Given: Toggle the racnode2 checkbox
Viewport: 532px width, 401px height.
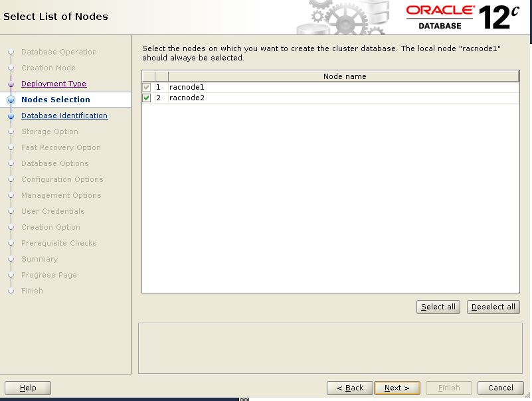Looking at the screenshot, I should (x=147, y=98).
